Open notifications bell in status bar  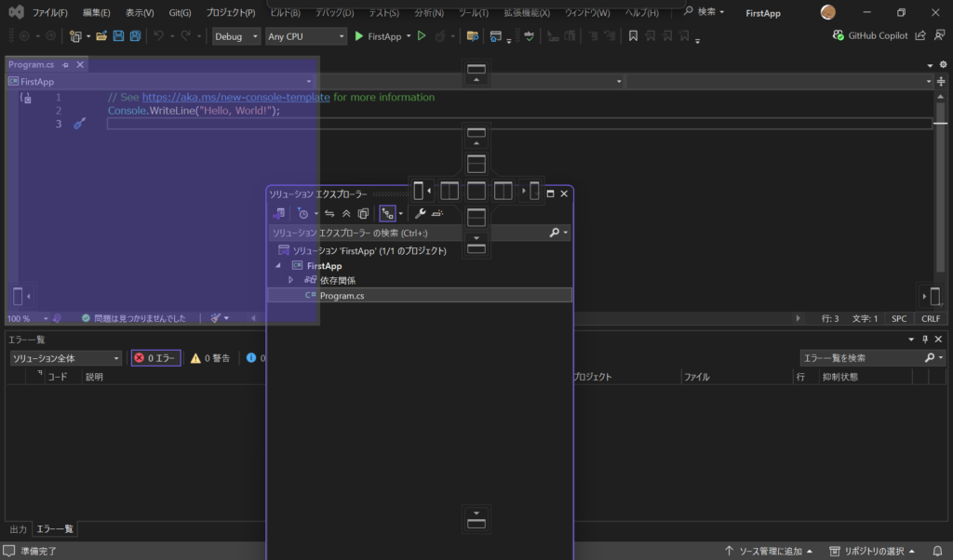point(938,551)
